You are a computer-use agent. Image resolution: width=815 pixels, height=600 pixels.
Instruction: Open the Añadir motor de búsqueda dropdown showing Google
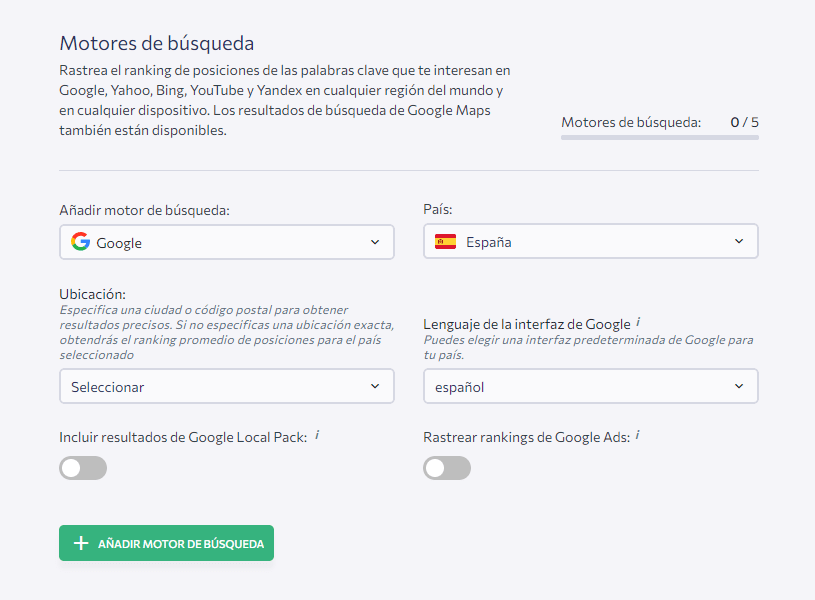click(226, 242)
